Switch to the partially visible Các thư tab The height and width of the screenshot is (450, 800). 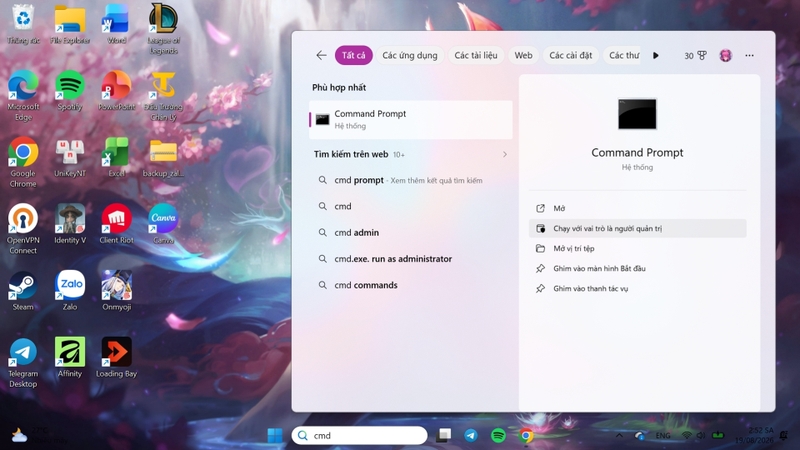pyautogui.click(x=623, y=55)
